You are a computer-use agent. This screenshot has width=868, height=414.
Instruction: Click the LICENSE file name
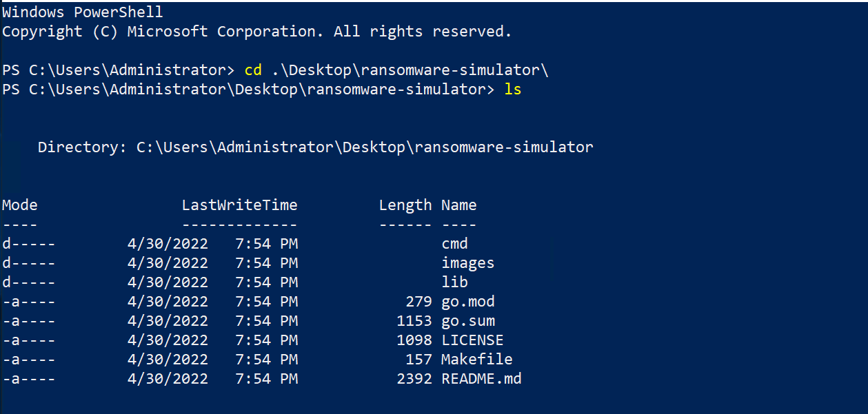click(x=472, y=340)
